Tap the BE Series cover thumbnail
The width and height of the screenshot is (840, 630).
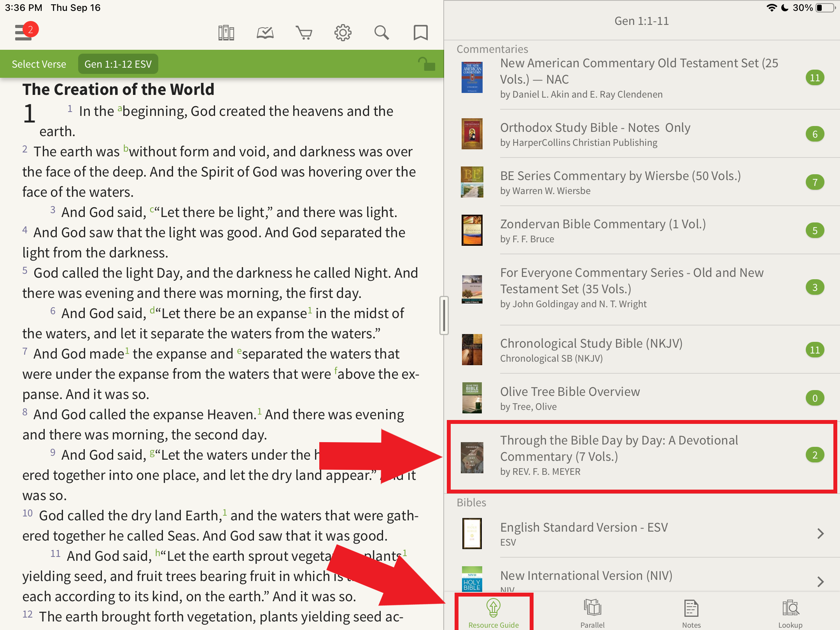[472, 182]
